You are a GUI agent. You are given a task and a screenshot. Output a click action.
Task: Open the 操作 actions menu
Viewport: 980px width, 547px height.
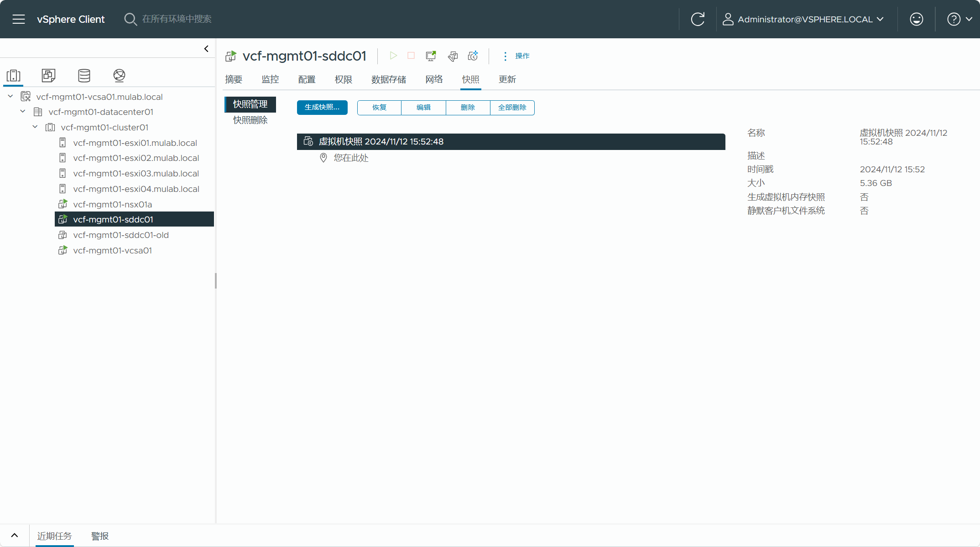tap(517, 56)
